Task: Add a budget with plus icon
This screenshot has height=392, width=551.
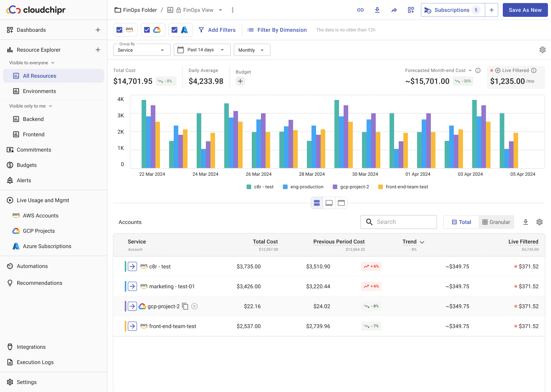Action: coord(240,81)
